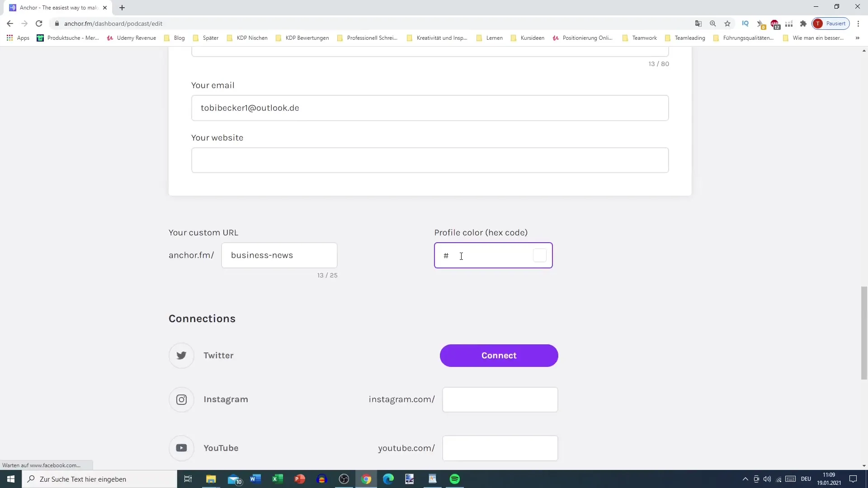The width and height of the screenshot is (868, 488).
Task: Connect the Twitter account
Action: click(499, 356)
